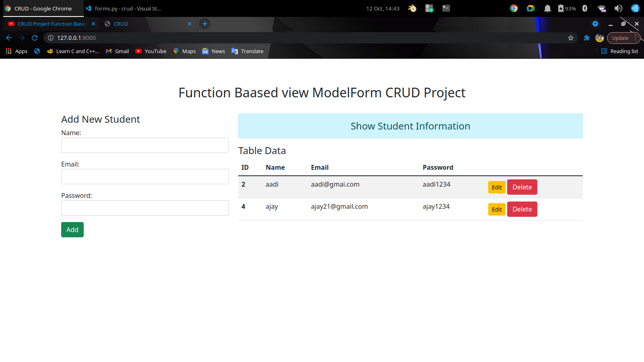Viewport: 644px width, 362px height.
Task: Check the battery 93% indicator
Action: [x=567, y=8]
